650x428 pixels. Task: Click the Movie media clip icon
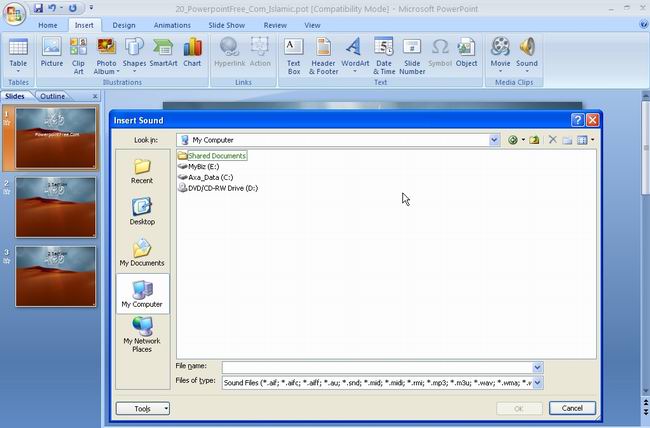[x=500, y=55]
